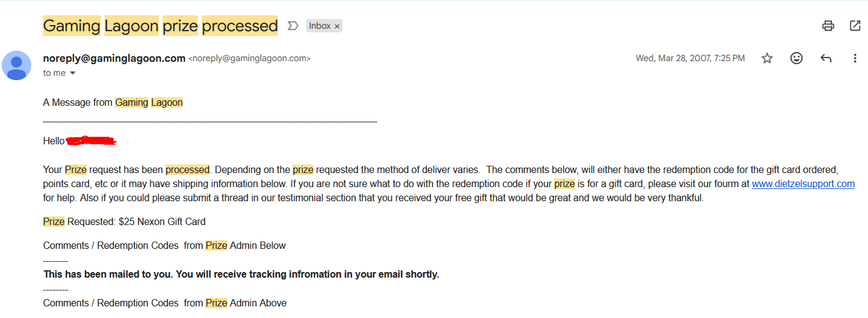868x318 pixels.
Task: Remove the Inbox label with its x
Action: coord(337,26)
